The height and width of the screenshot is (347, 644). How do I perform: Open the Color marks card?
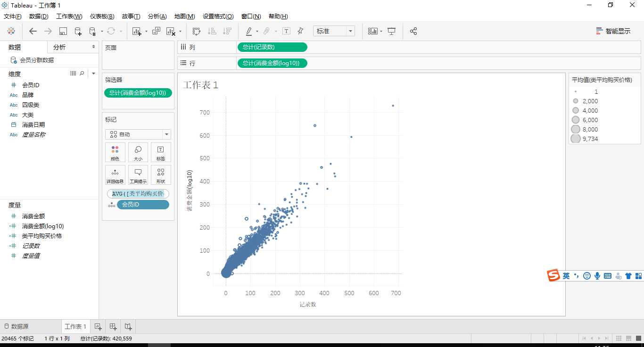[x=115, y=152]
